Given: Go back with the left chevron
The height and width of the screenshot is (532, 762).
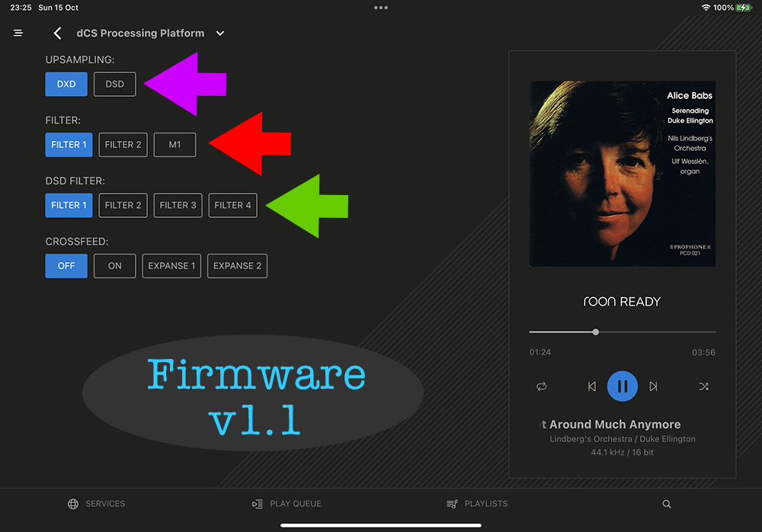Looking at the screenshot, I should pyautogui.click(x=57, y=33).
